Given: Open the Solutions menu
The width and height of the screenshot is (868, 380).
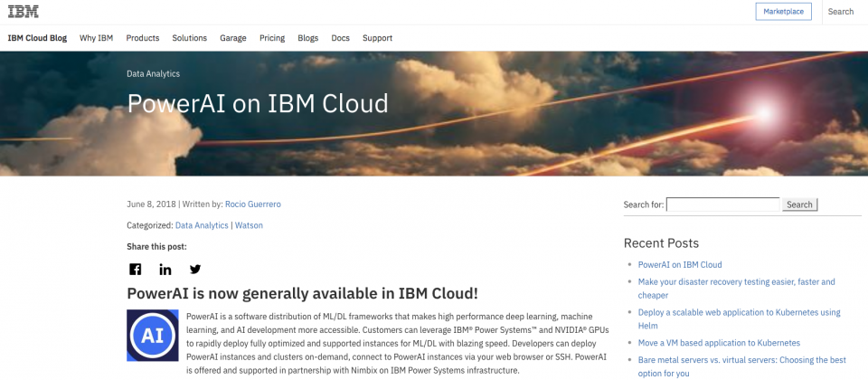Looking at the screenshot, I should click(x=189, y=38).
